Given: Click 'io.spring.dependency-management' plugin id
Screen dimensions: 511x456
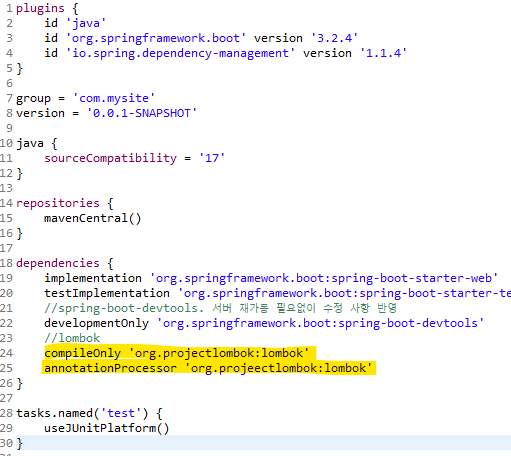Looking at the screenshot, I should [x=180, y=53].
